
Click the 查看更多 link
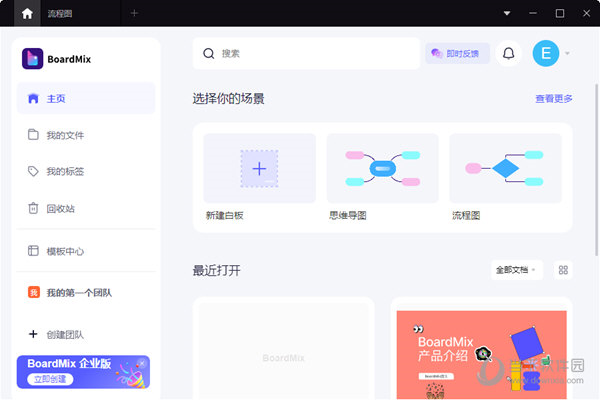(x=553, y=99)
